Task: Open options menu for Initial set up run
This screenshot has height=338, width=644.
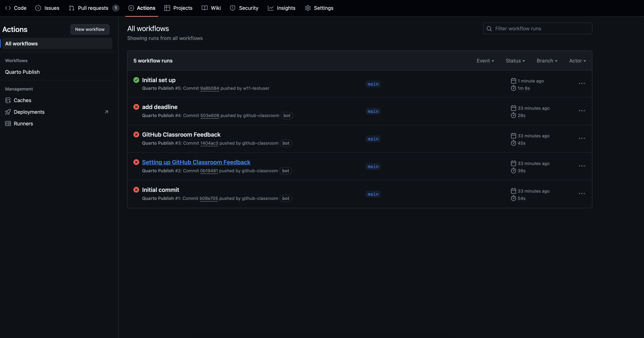Action: point(582,83)
